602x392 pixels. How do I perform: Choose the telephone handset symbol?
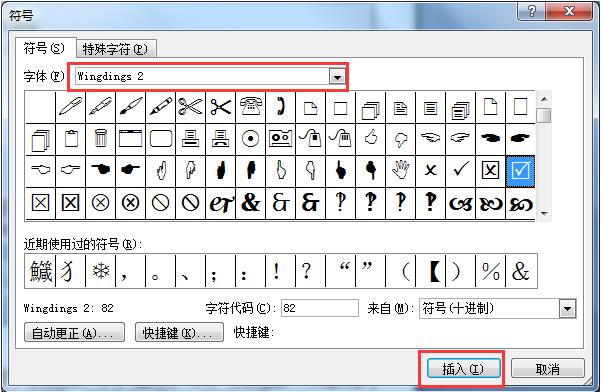click(x=281, y=107)
